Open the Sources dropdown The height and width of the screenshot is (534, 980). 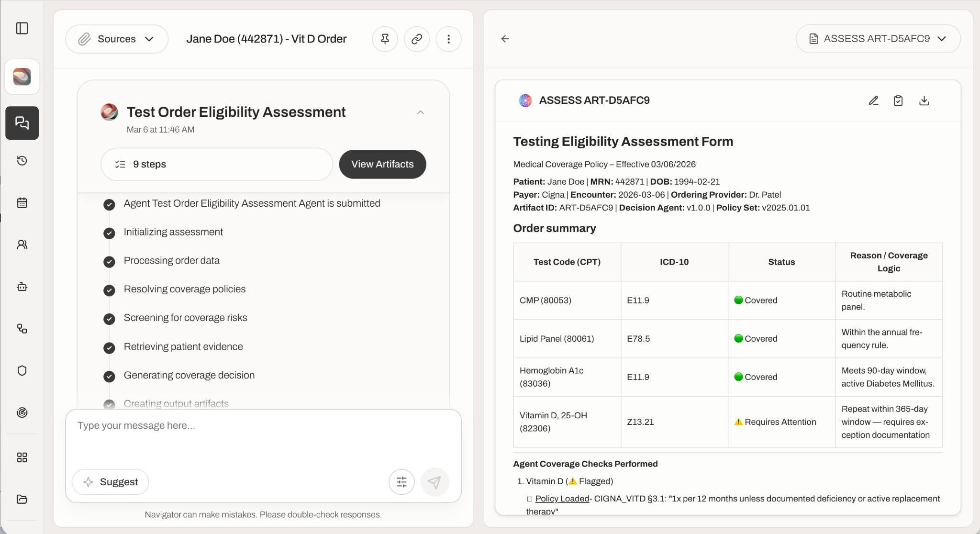pos(117,39)
